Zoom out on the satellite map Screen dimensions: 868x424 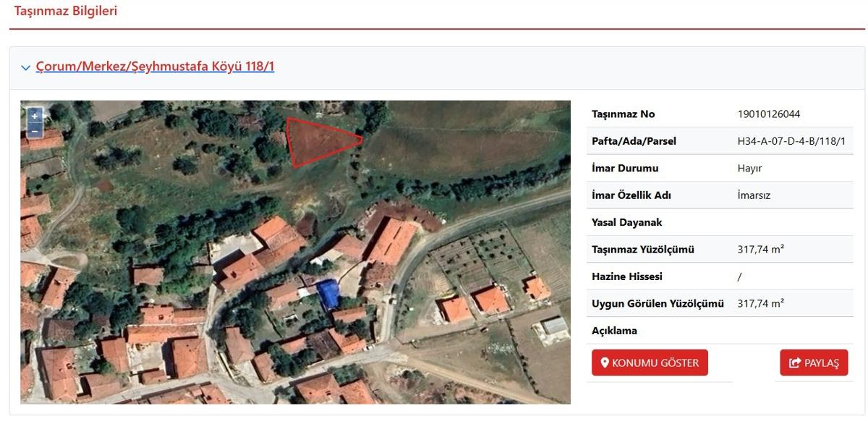tap(34, 131)
